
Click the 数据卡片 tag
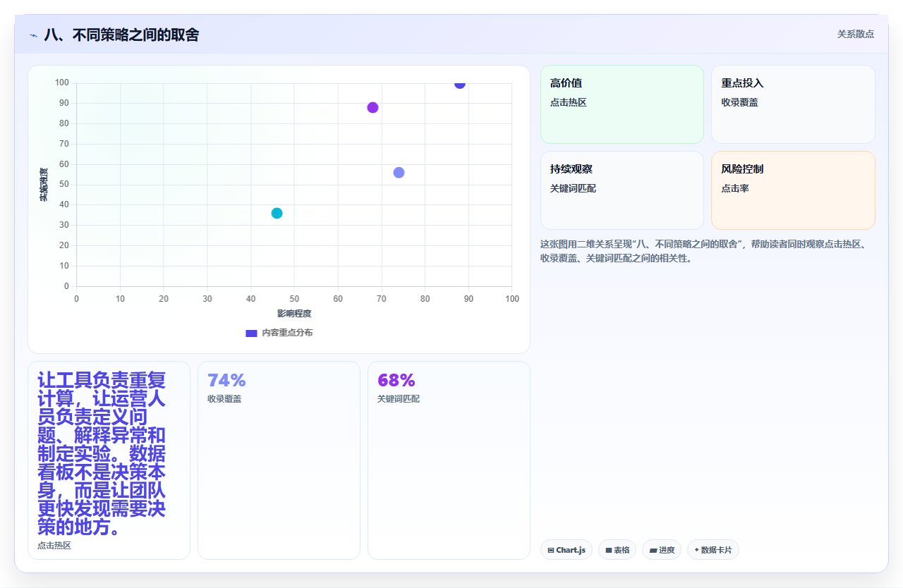pyautogui.click(x=713, y=550)
